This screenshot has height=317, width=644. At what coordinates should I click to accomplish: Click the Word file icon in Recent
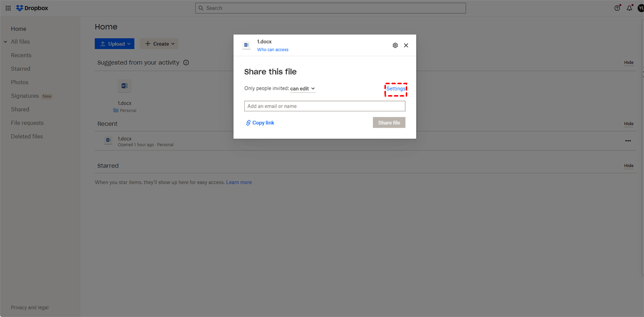(108, 141)
